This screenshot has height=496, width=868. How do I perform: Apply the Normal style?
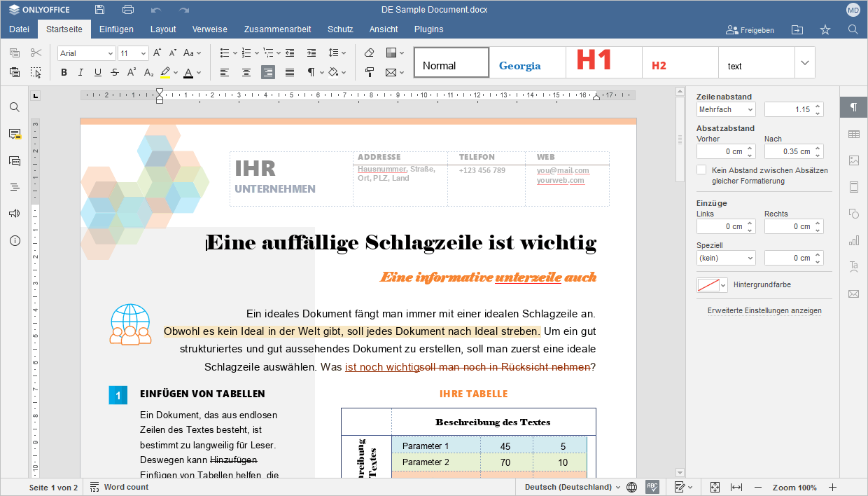(451, 62)
